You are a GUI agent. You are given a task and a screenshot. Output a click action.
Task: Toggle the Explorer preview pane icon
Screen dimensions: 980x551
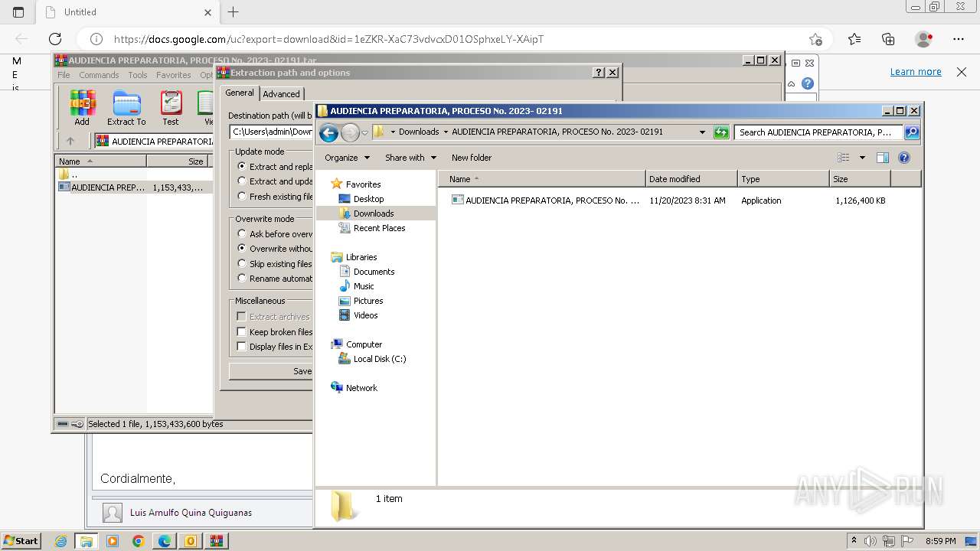(882, 158)
